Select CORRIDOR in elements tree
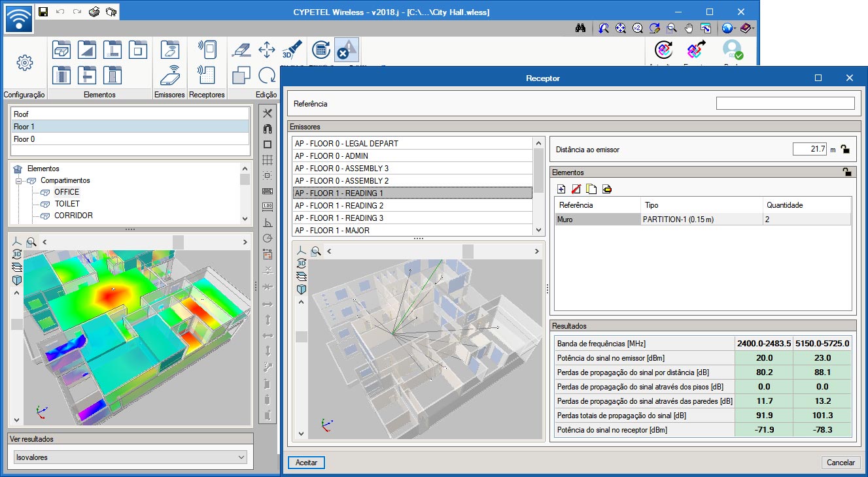The width and height of the screenshot is (868, 477). pyautogui.click(x=73, y=216)
